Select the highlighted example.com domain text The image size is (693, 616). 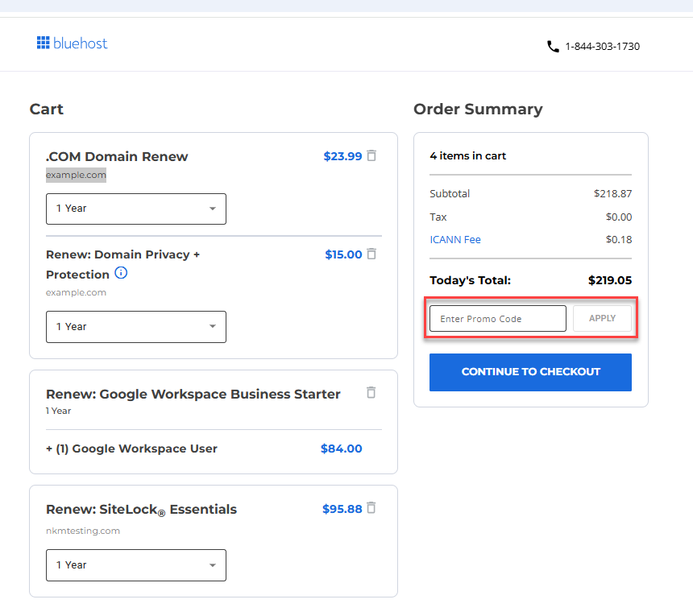(76, 175)
